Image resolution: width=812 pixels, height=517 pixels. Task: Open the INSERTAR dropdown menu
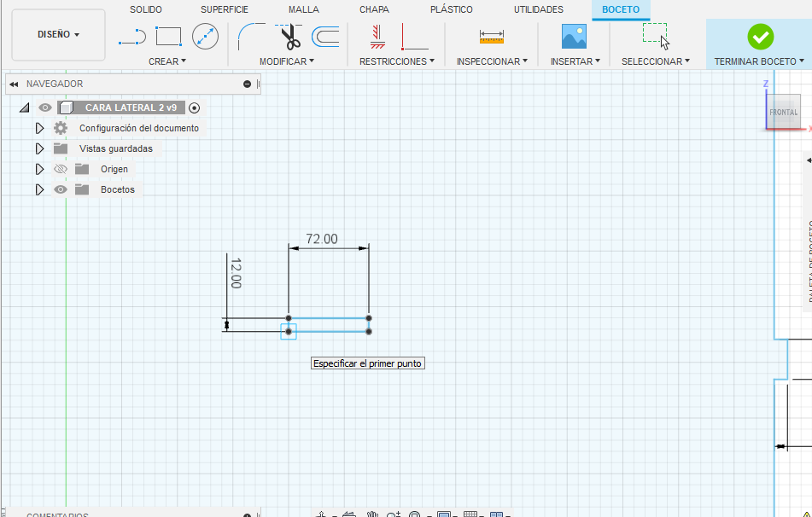(x=575, y=61)
